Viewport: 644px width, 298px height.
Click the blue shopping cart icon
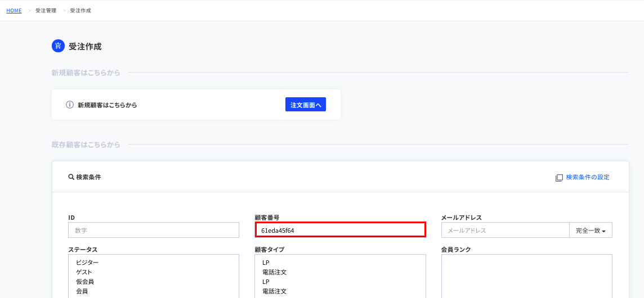point(58,46)
